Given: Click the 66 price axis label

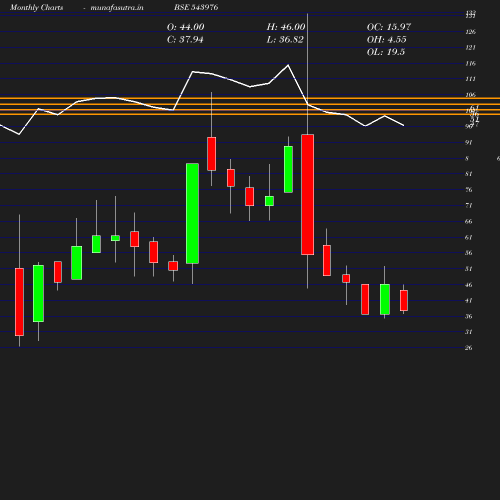Looking at the screenshot, I should [x=469, y=222].
